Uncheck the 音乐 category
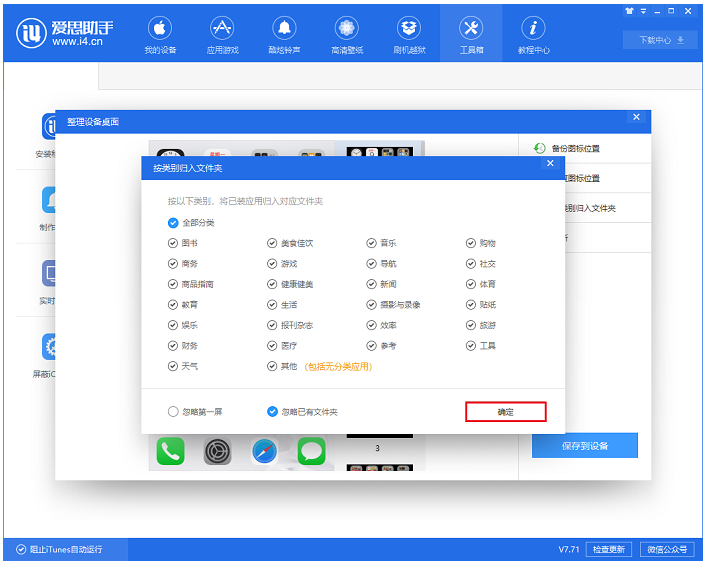The width and height of the screenshot is (706, 568). [x=371, y=243]
